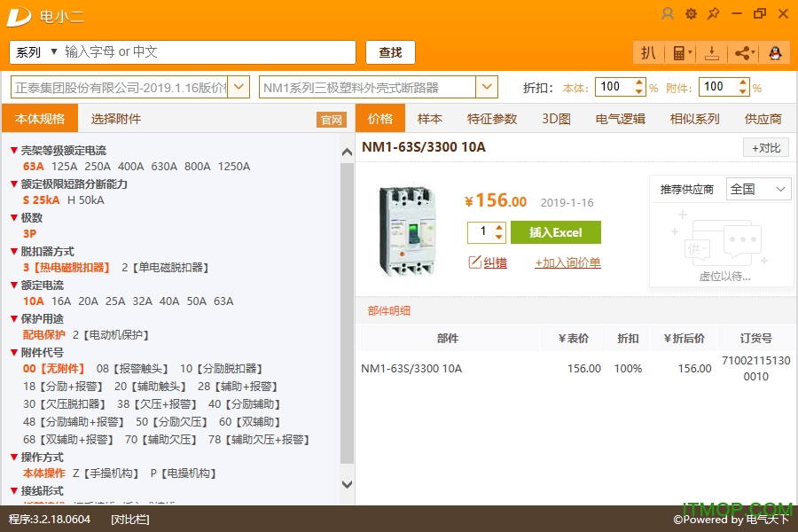Open the share icon menu
The image size is (798, 532).
(743, 52)
